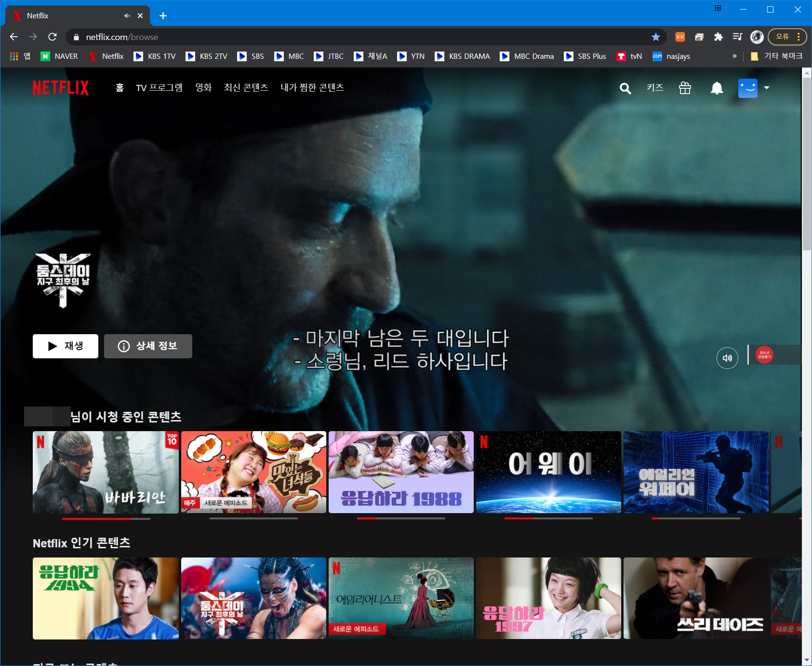This screenshot has width=812, height=666.
Task: Open the gift box icon
Action: pos(685,88)
